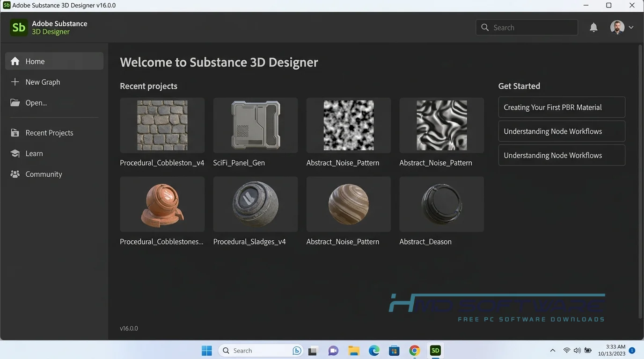Click the SciFi_Panel_Gen project name
Image resolution: width=644 pixels, height=359 pixels.
(239, 163)
